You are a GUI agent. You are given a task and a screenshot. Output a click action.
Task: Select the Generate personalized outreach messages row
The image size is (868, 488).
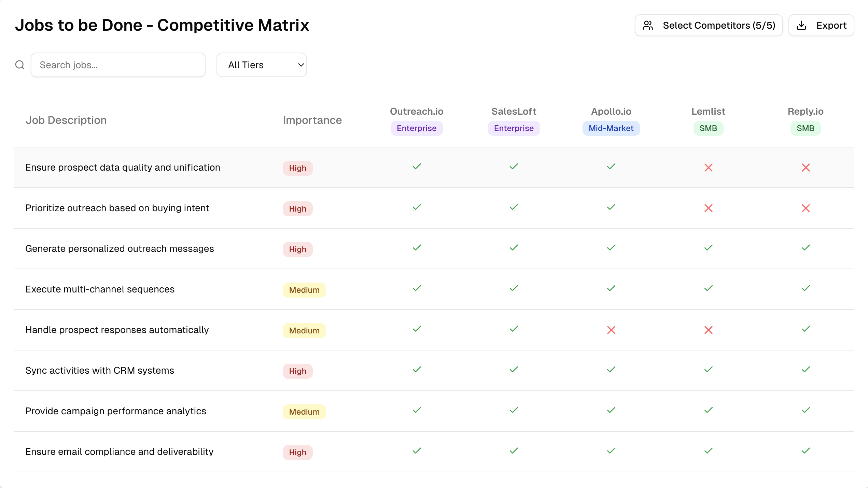point(120,249)
